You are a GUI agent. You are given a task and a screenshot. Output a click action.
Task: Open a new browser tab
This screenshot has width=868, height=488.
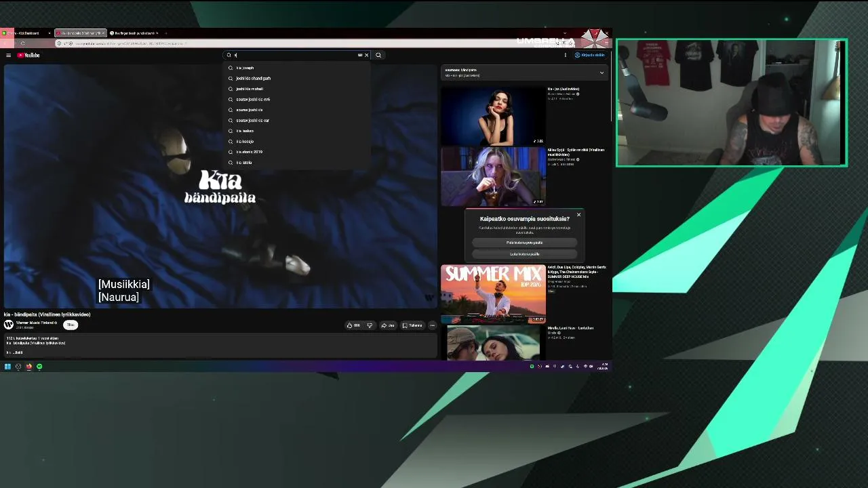pyautogui.click(x=165, y=33)
